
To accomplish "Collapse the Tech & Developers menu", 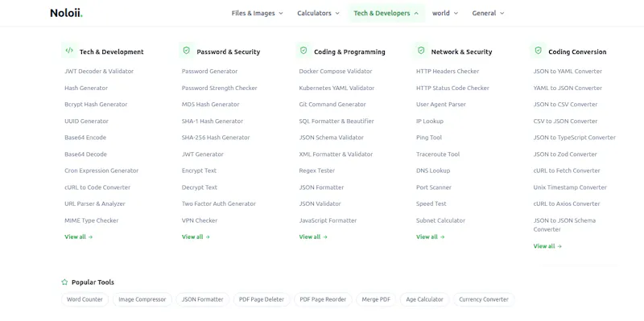I will coord(386,13).
